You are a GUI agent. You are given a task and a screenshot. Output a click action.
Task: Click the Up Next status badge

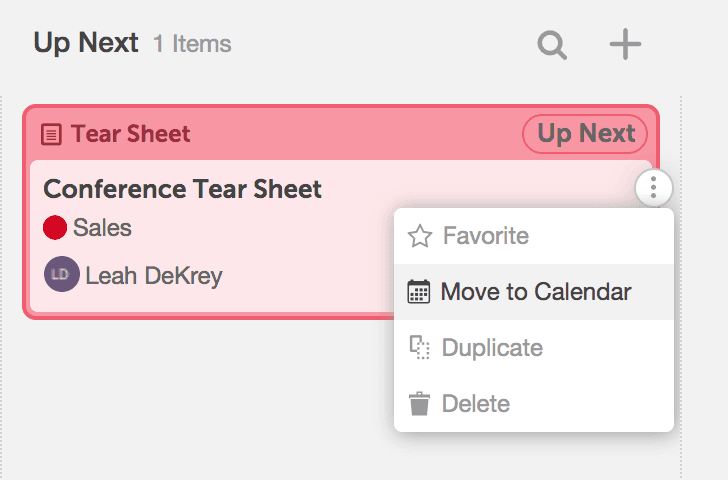click(x=586, y=134)
